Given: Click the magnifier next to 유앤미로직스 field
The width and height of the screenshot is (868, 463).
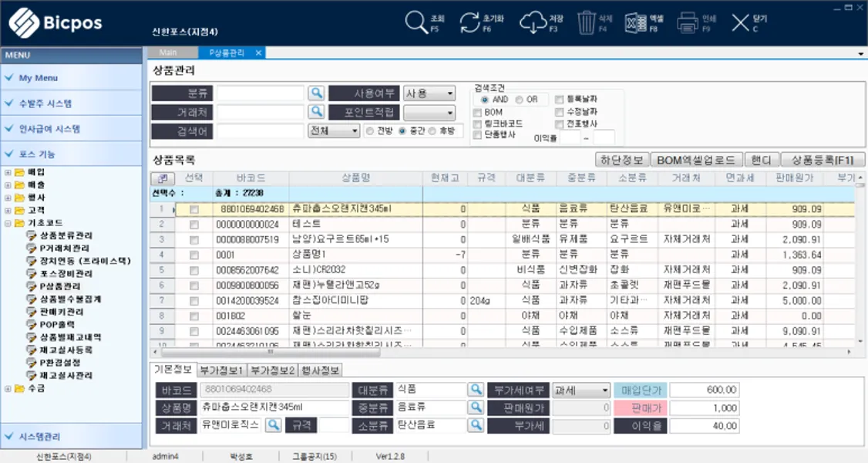Looking at the screenshot, I should 274,425.
